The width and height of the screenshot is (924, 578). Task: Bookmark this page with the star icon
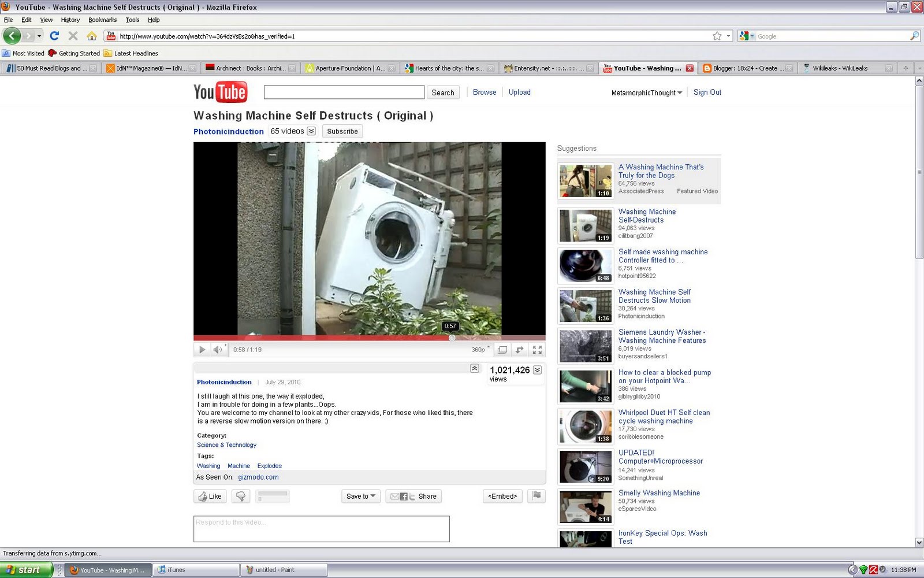point(717,36)
